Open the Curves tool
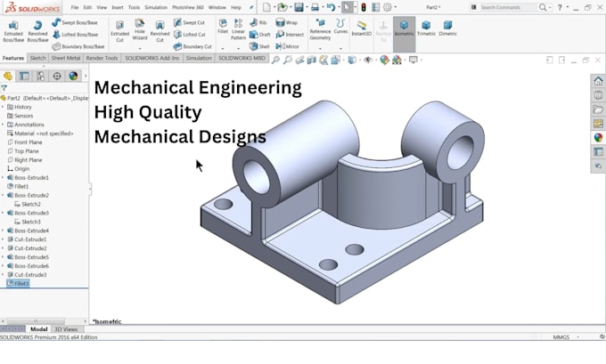Image resolution: width=606 pixels, height=364 pixels. 340,26
